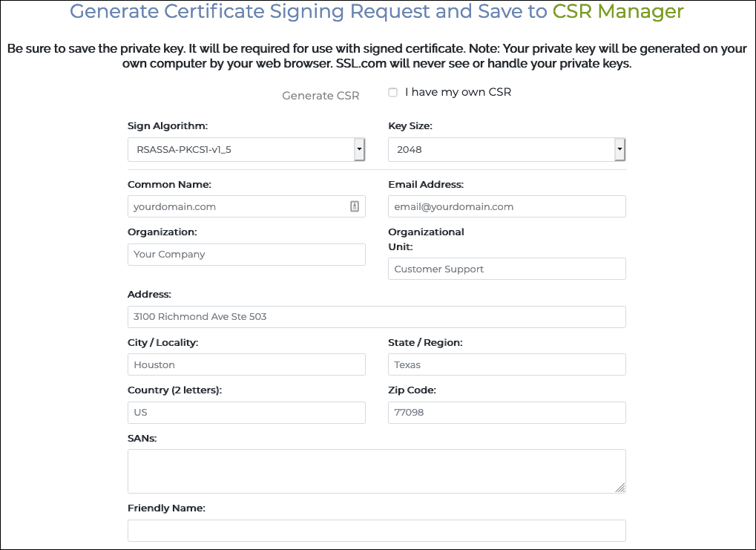The width and height of the screenshot is (756, 550).
Task: Focus the Email Address input field
Action: coord(507,206)
